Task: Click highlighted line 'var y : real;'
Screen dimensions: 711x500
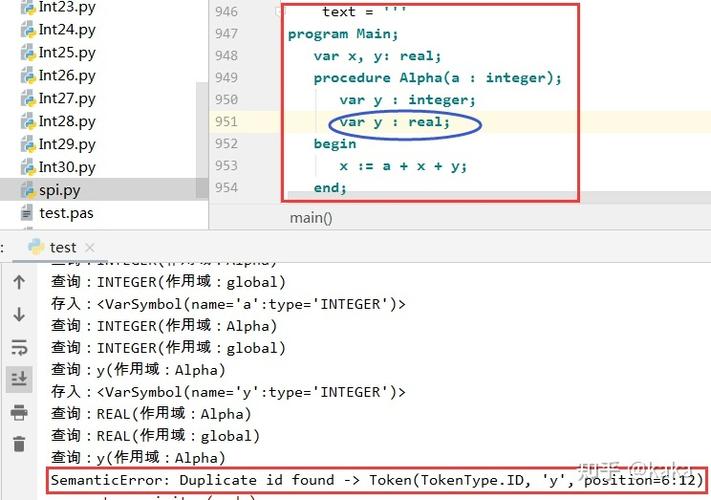Action: click(x=394, y=122)
